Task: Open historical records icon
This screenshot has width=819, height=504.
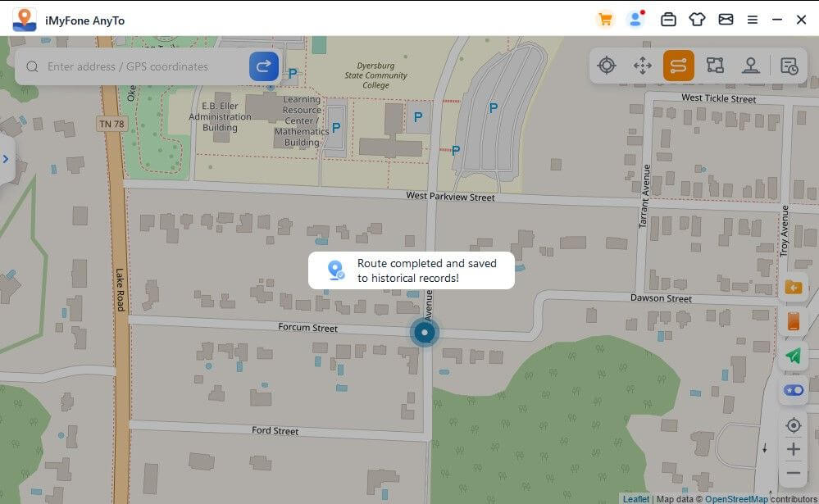Action: click(789, 66)
